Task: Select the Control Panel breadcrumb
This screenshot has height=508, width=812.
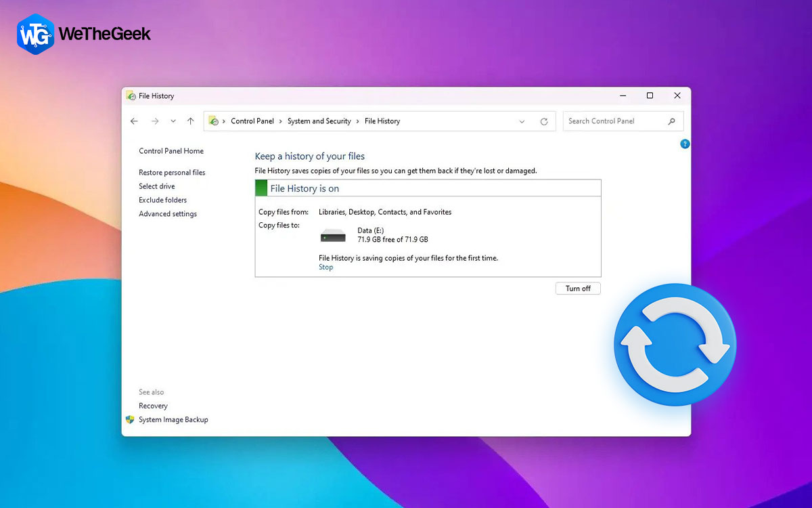Action: coord(252,121)
